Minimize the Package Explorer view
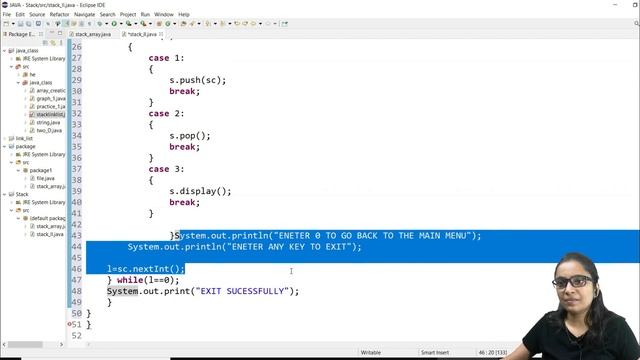Image resolution: width=640 pixels, height=360 pixels. [x=52, y=33]
